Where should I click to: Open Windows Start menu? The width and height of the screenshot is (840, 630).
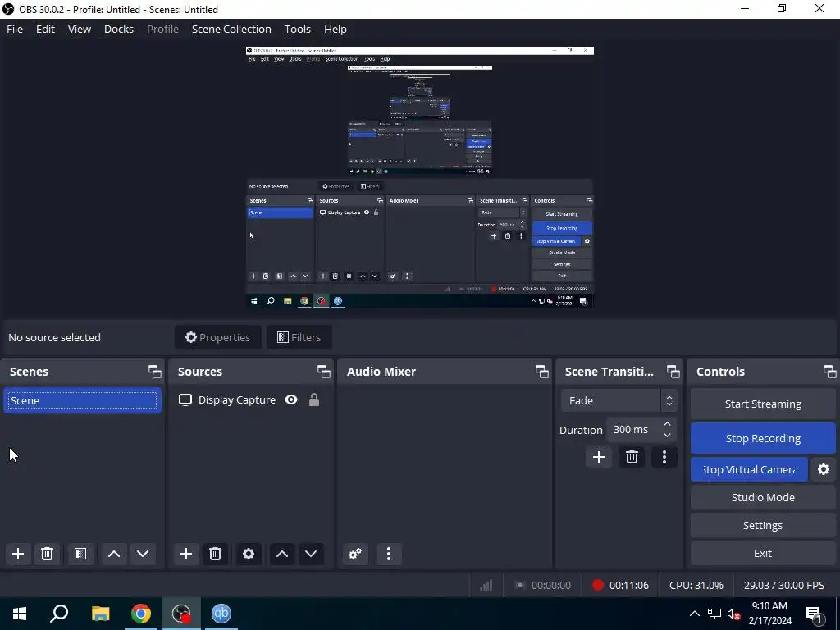tap(20, 614)
